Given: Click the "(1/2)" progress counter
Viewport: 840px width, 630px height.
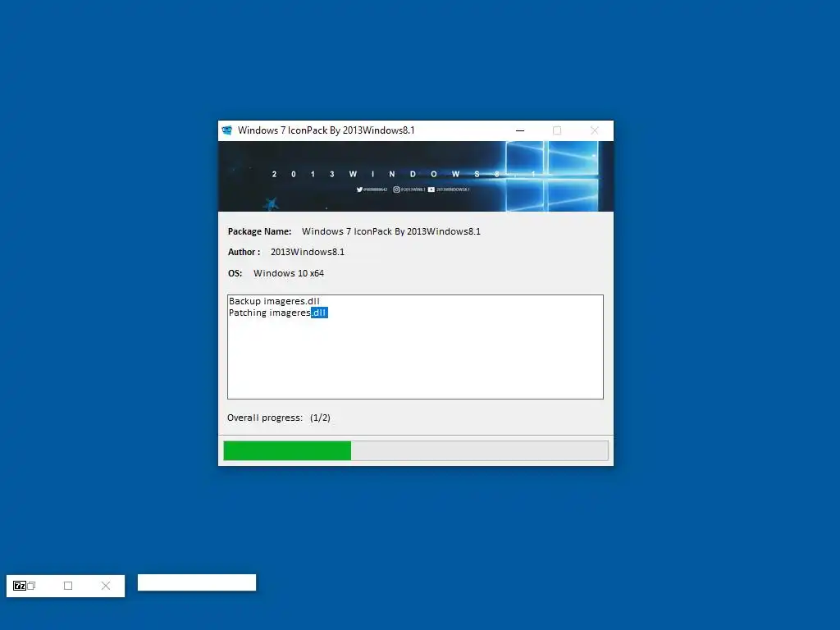Looking at the screenshot, I should click(320, 418).
